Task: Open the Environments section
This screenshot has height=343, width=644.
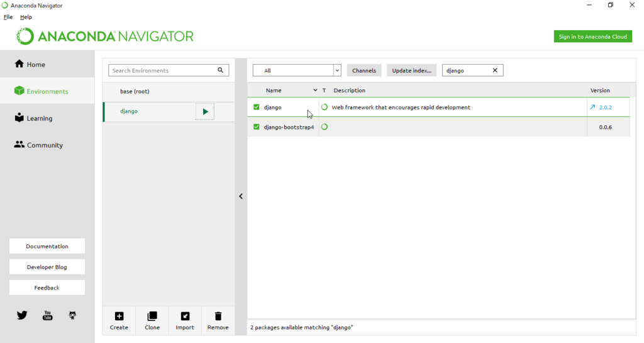Action: point(47,91)
